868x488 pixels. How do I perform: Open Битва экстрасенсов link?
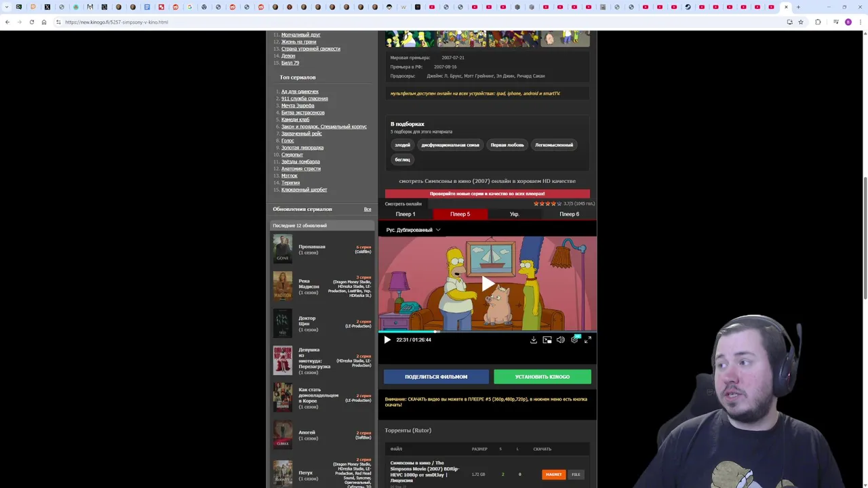303,113
